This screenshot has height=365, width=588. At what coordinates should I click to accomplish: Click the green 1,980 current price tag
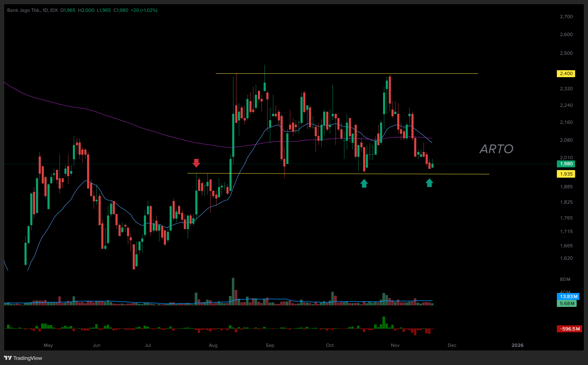tap(566, 164)
